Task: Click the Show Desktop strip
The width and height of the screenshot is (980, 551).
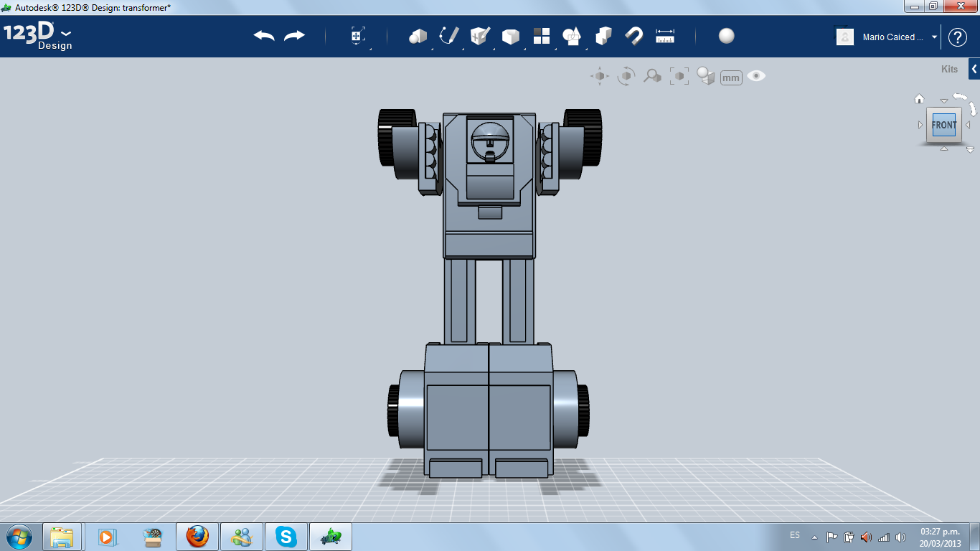Action: tap(975, 537)
